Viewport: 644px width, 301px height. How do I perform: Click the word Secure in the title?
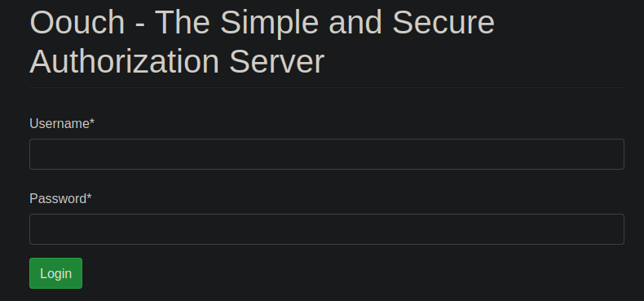coord(443,23)
